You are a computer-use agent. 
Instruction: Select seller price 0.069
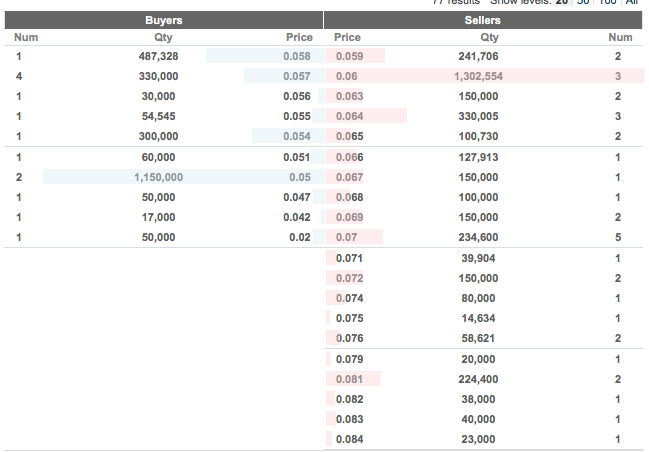350,217
